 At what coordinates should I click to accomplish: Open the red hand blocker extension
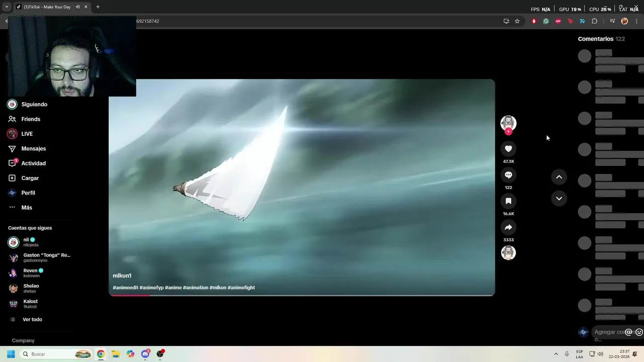pyautogui.click(x=534, y=21)
